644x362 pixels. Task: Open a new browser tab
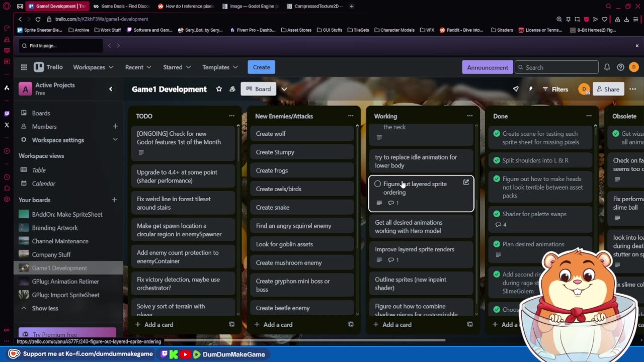coord(351,6)
